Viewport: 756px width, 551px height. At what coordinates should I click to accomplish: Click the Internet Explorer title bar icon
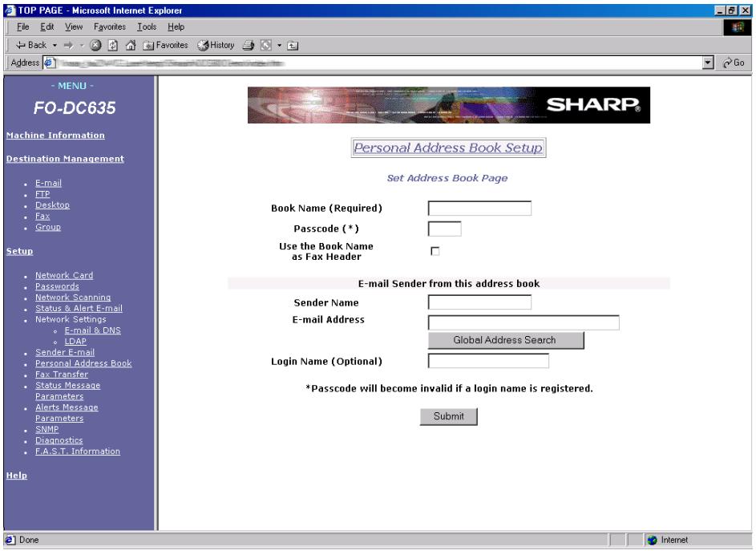[10, 10]
